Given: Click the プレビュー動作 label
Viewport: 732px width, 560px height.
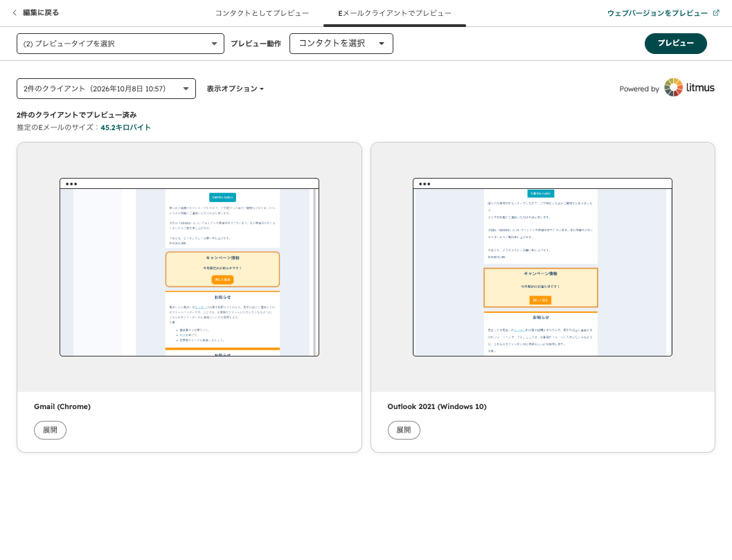Looking at the screenshot, I should pos(256,44).
